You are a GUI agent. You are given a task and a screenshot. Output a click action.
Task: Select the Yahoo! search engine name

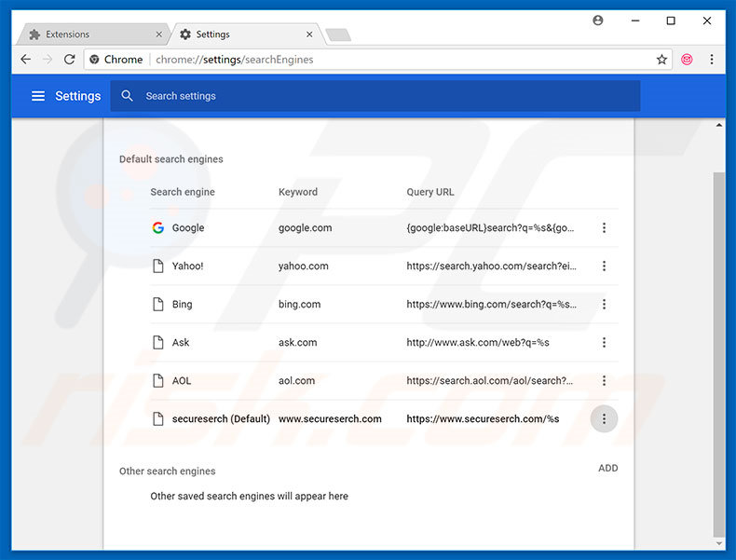[x=187, y=266]
